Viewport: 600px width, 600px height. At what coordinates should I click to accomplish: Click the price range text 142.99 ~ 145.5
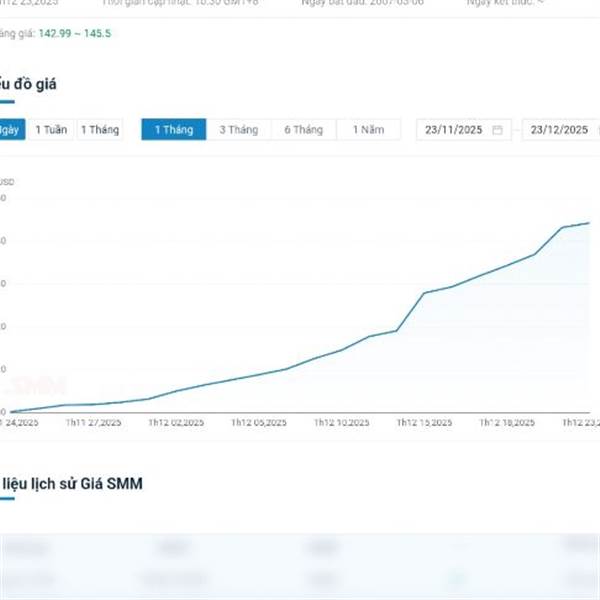[75, 34]
